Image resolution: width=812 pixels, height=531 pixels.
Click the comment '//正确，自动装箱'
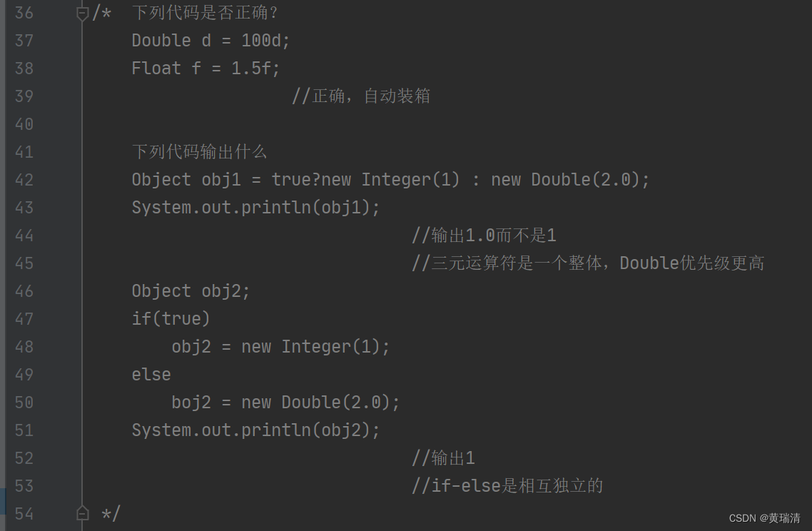361,96
